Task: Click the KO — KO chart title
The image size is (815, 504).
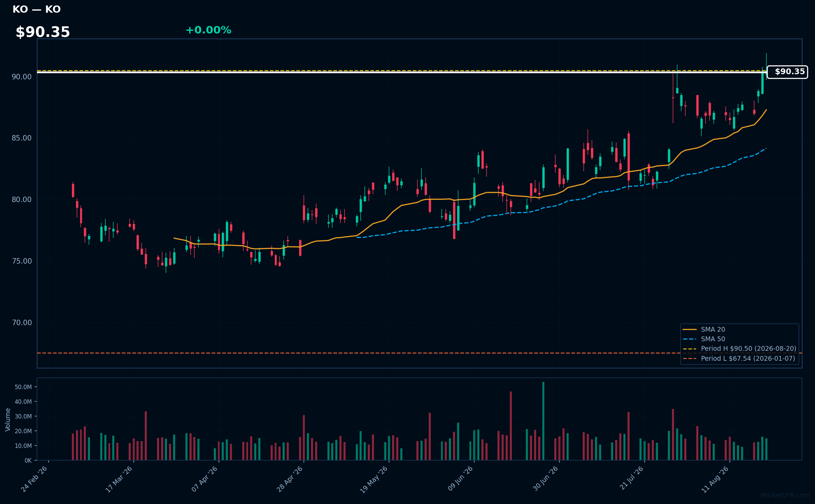Action: [37, 9]
